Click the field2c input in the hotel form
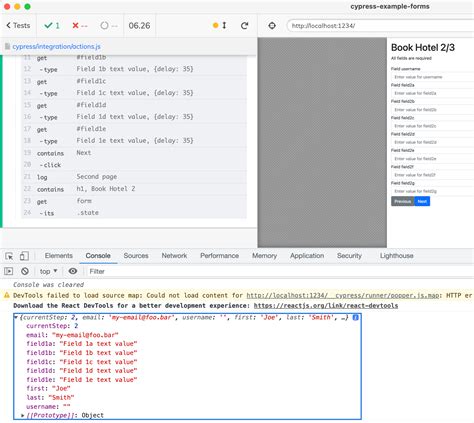The image size is (474, 423). [x=432, y=126]
